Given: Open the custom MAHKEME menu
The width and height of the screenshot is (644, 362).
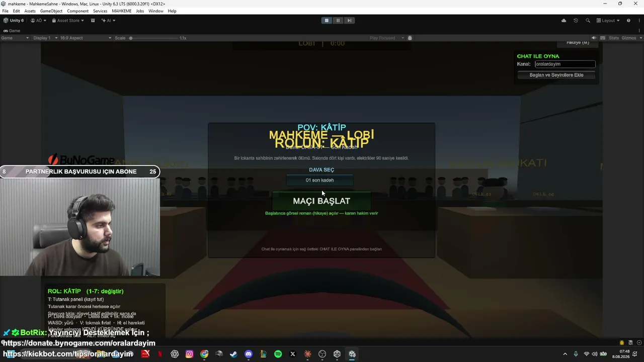Looking at the screenshot, I should pyautogui.click(x=122, y=11).
